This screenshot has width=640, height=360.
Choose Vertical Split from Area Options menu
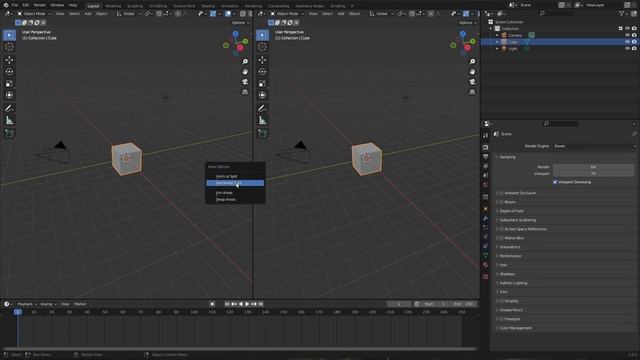coord(235,176)
